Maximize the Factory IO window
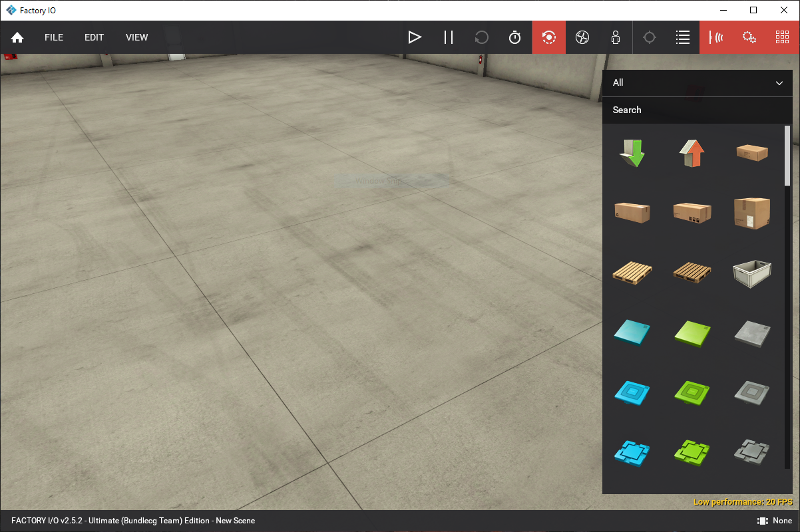 753,10
